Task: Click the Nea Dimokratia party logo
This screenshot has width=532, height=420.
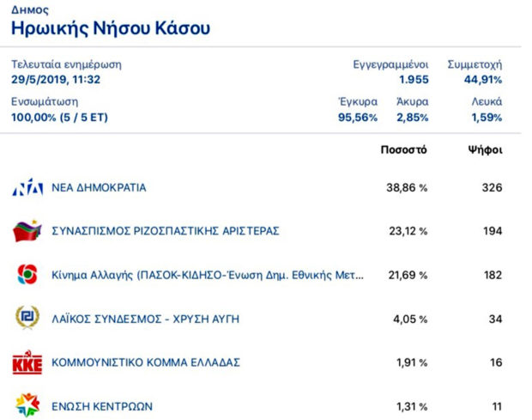Action: (x=27, y=187)
